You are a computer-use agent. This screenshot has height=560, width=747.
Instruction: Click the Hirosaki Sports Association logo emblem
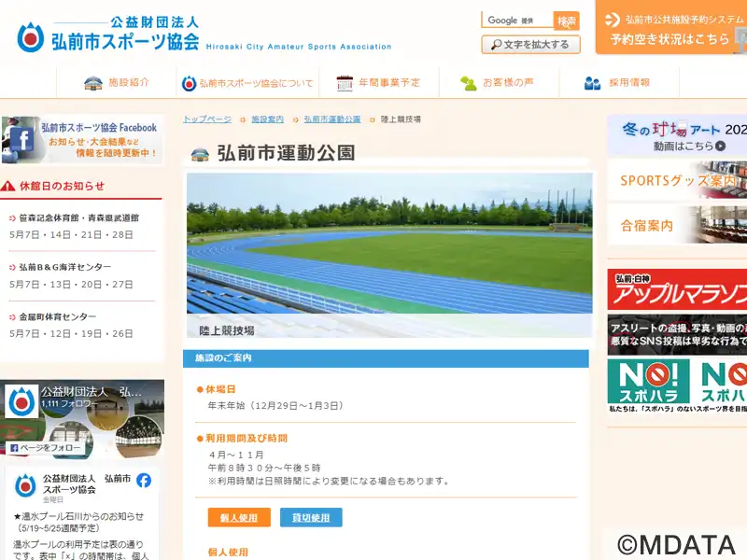(30, 36)
